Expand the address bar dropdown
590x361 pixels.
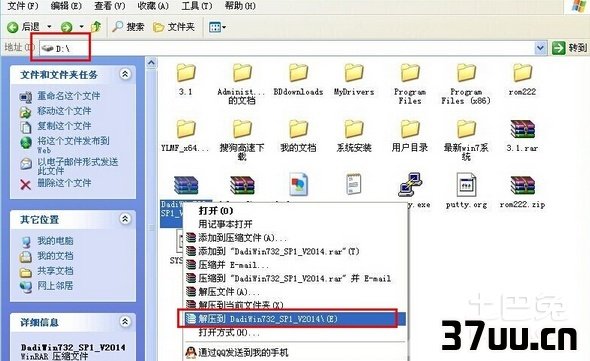click(540, 48)
